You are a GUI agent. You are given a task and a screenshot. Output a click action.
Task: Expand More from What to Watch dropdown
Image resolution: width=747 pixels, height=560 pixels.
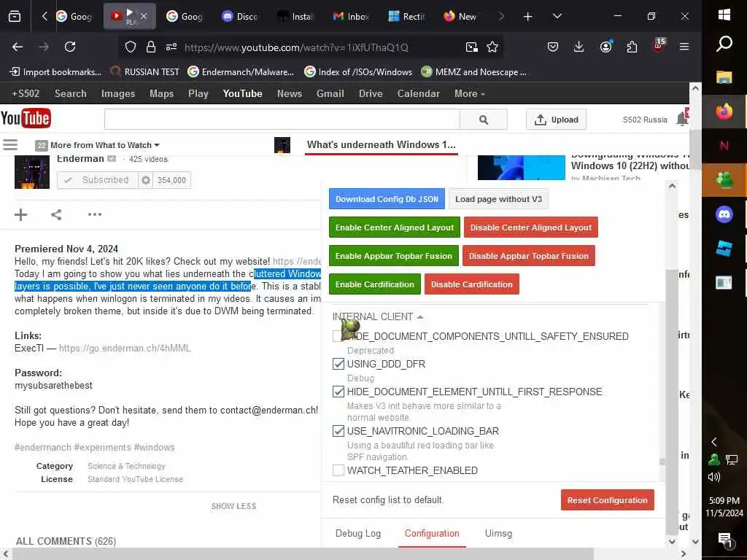click(105, 145)
